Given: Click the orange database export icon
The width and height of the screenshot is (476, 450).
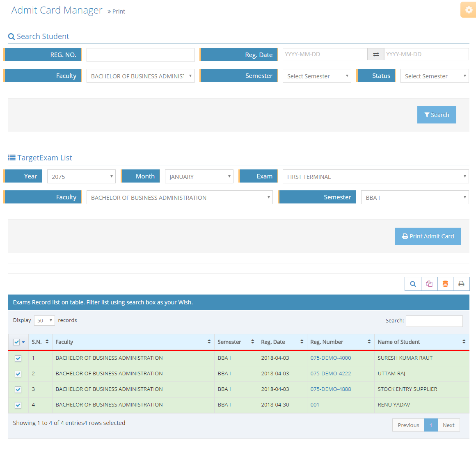Looking at the screenshot, I should pyautogui.click(x=445, y=284).
